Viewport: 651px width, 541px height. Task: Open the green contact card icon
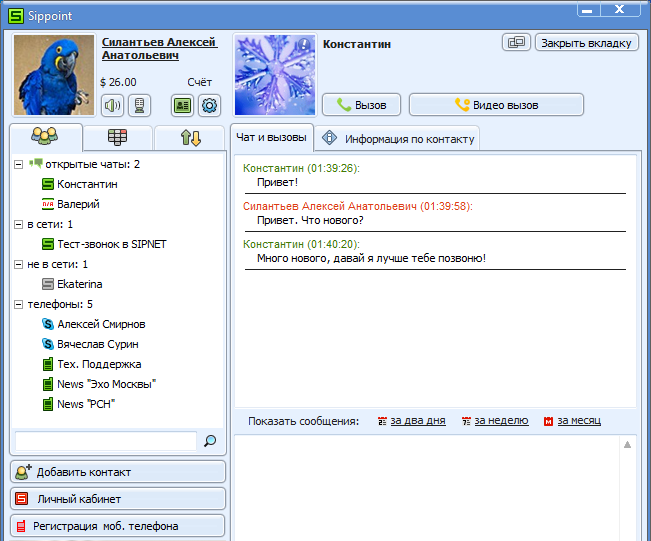pyautogui.click(x=182, y=105)
